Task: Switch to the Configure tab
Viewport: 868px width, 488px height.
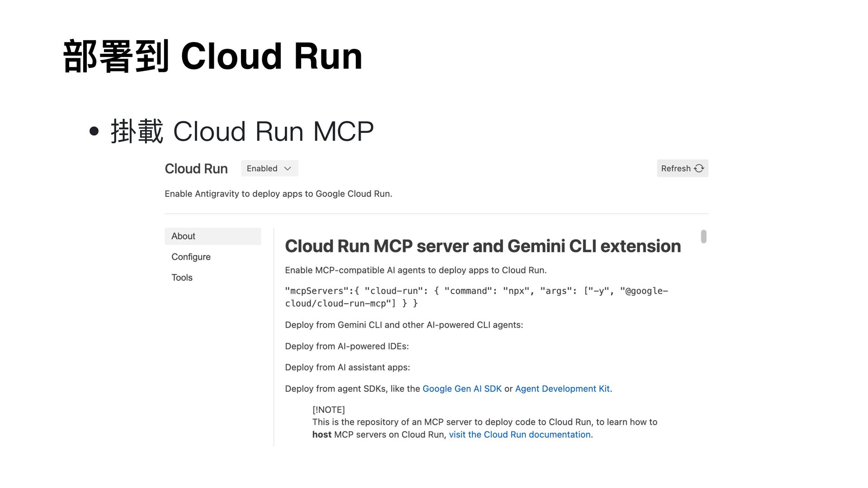Action: 191,257
